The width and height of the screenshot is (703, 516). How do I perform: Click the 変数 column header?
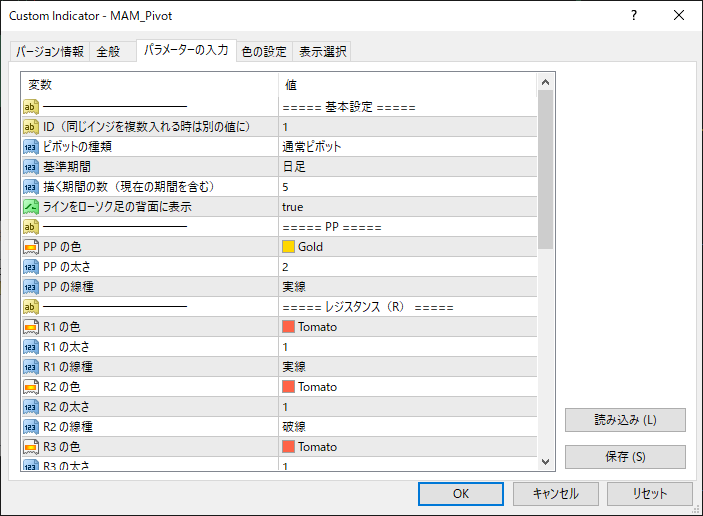coord(150,85)
